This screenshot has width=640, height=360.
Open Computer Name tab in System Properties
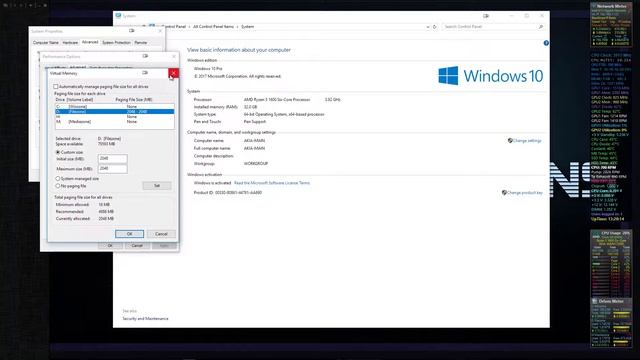46,42
